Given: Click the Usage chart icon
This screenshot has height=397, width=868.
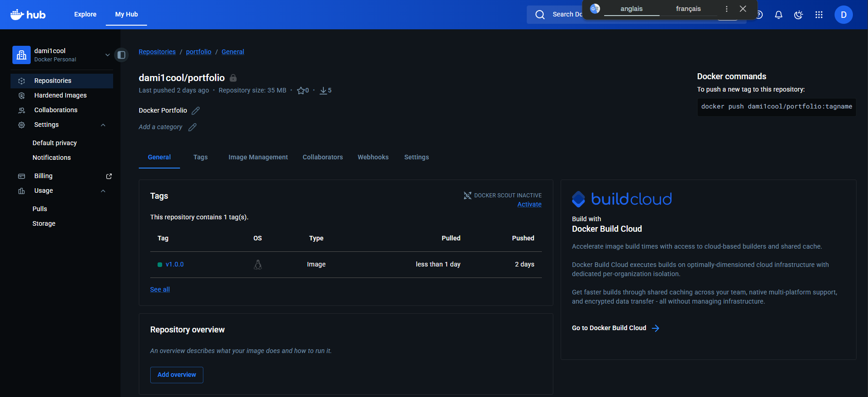Looking at the screenshot, I should pyautogui.click(x=22, y=191).
